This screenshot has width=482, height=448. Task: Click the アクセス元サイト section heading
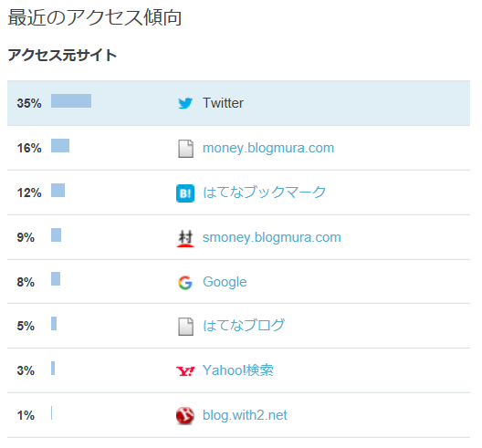click(62, 56)
